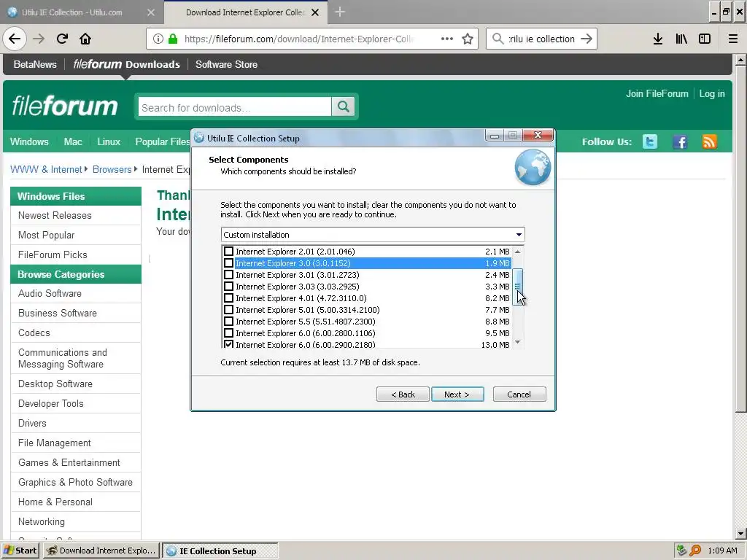
Task: Bookmark this page with star icon
Action: coord(468,39)
